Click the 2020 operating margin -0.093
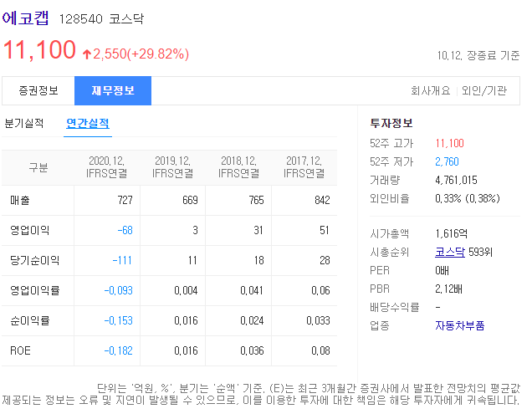Image resolution: width=532 pixels, height=414 pixels. (119, 290)
